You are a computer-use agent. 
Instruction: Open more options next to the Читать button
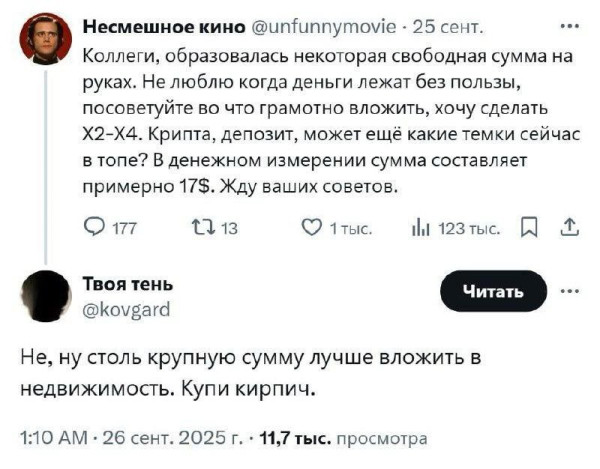click(x=572, y=291)
